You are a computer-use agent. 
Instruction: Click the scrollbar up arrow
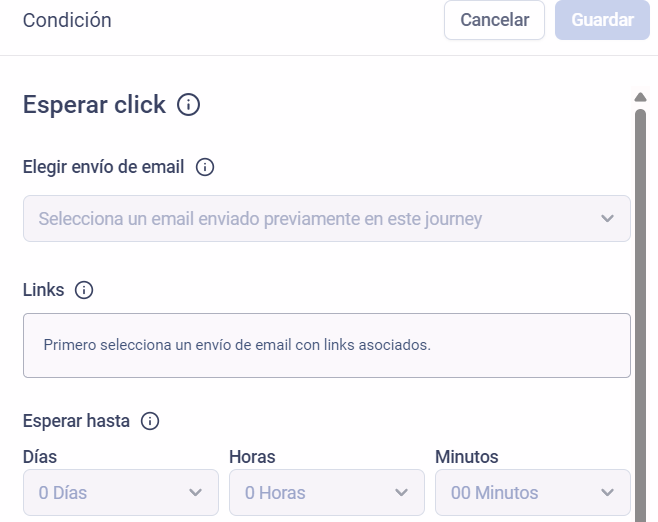640,98
